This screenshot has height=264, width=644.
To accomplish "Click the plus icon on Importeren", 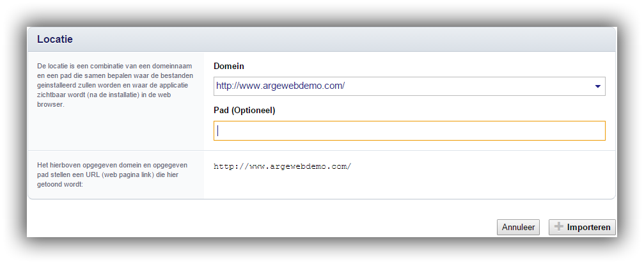I will 559,227.
